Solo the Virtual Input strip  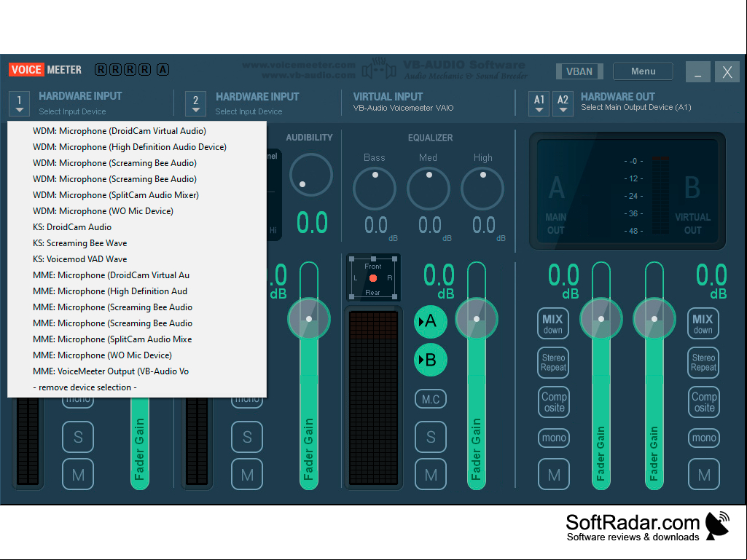coord(431,437)
